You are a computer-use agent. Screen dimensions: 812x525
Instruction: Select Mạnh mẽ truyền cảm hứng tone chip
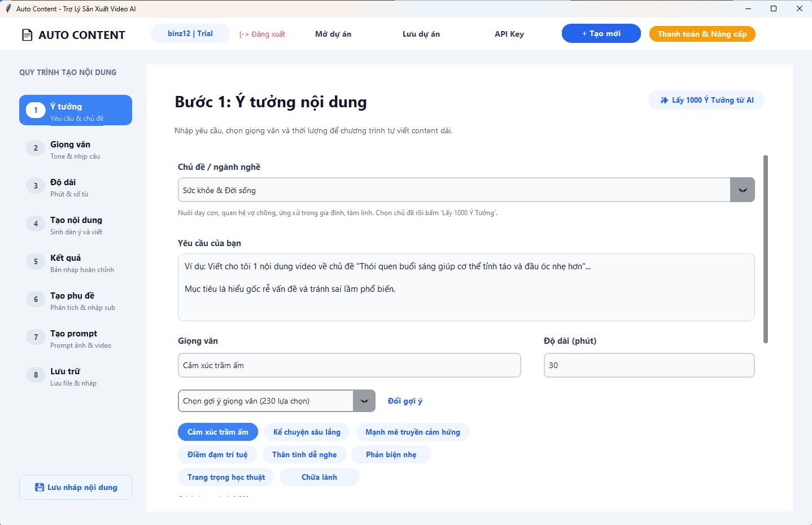point(413,432)
